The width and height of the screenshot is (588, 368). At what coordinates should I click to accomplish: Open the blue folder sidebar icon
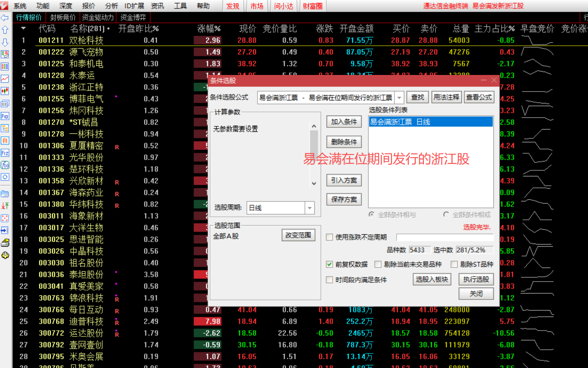coord(5,194)
